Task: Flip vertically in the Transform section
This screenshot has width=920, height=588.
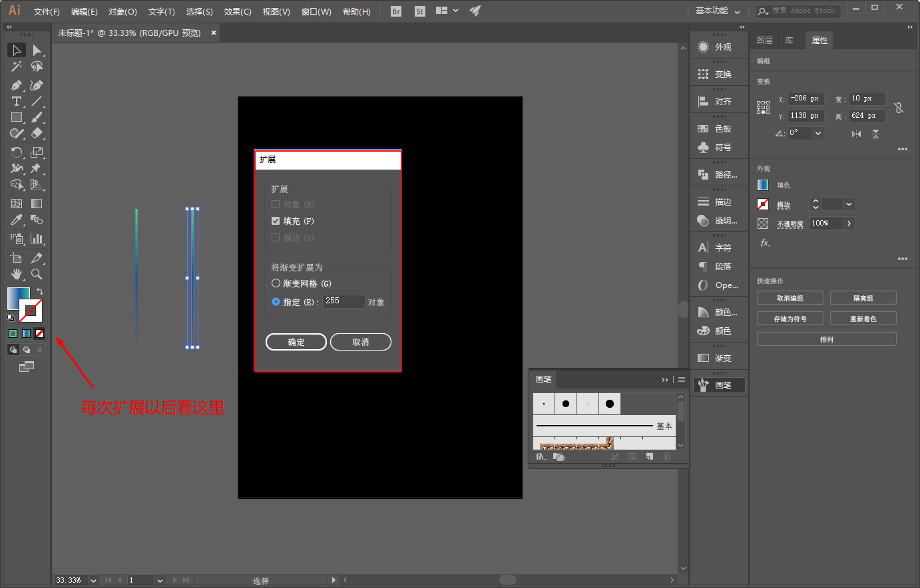Action: 876,134
